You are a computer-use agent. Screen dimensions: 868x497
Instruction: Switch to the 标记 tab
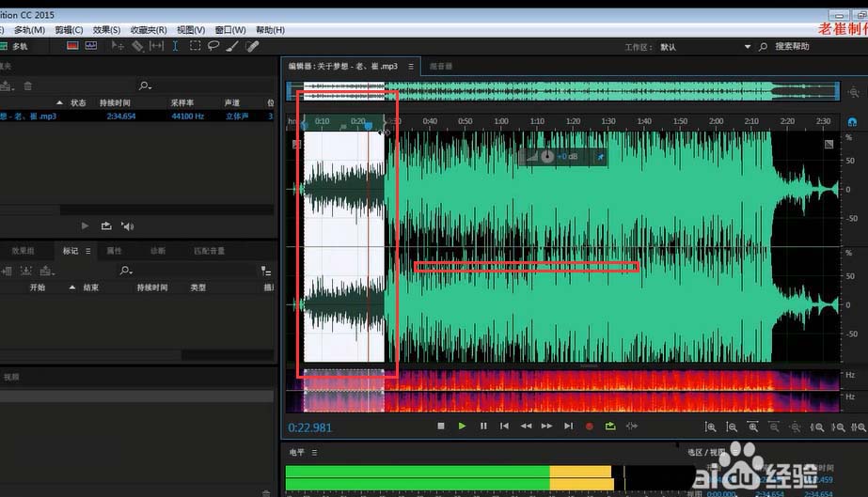pos(71,251)
